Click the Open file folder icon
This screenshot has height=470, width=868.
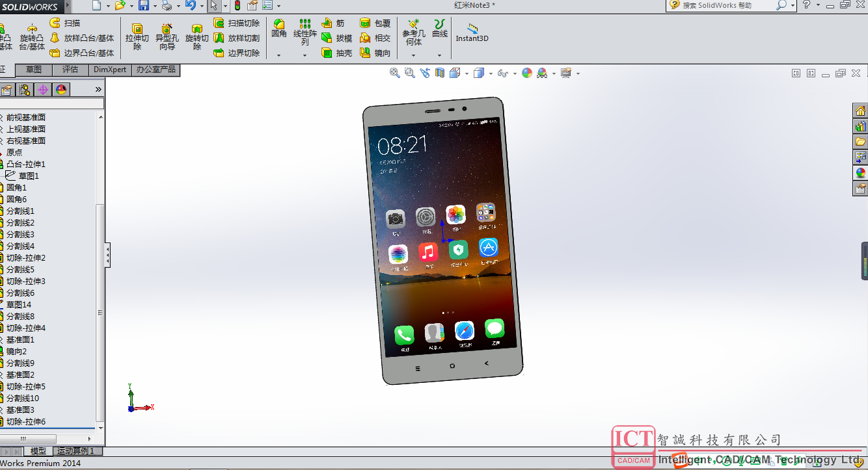point(120,5)
